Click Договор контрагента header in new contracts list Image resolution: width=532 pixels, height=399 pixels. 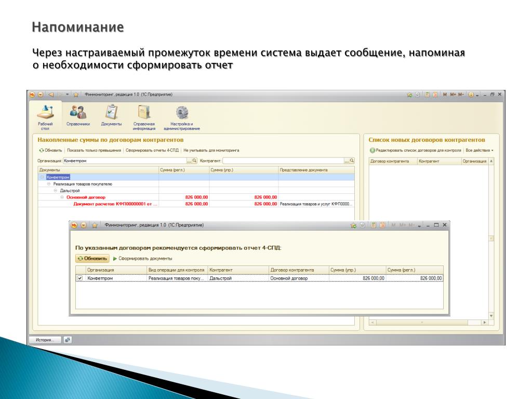[x=393, y=161]
